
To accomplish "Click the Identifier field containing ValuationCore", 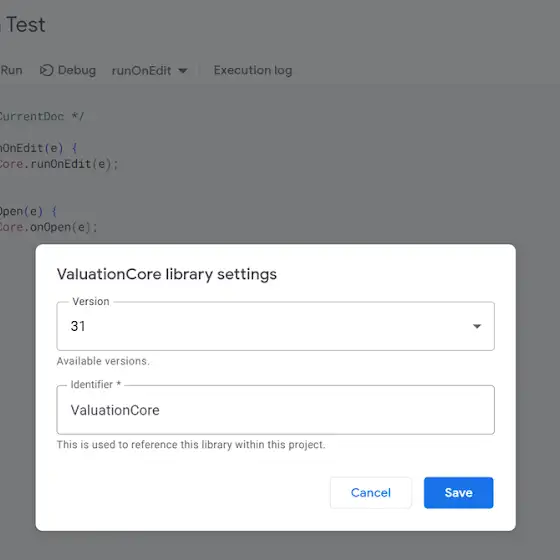I will 275,410.
